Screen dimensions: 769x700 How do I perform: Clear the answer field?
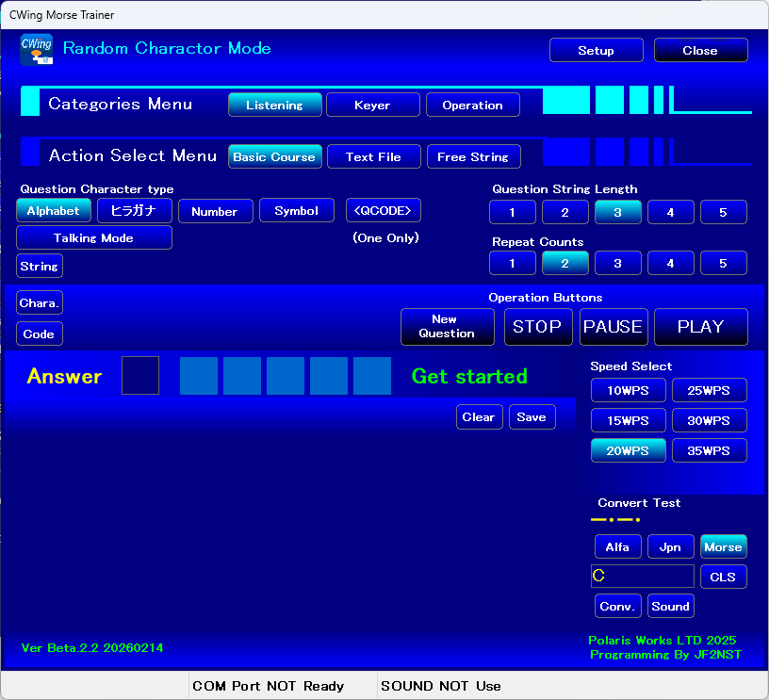pyautogui.click(x=478, y=417)
